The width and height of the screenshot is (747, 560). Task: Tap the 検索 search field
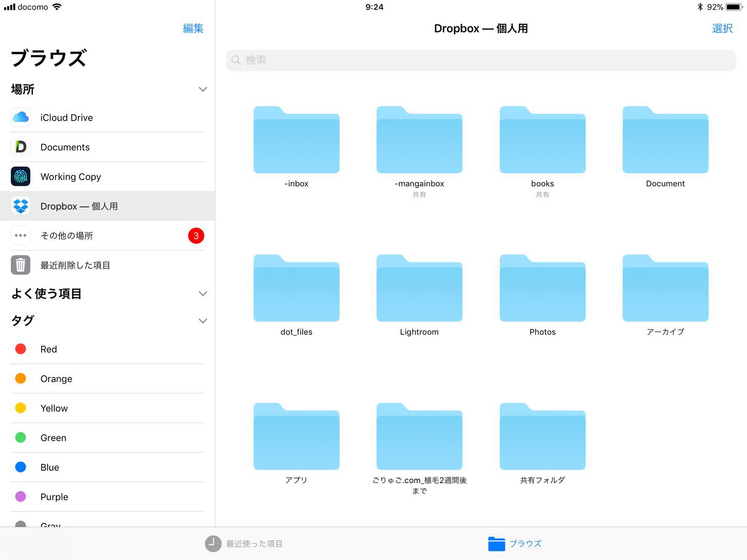[481, 60]
